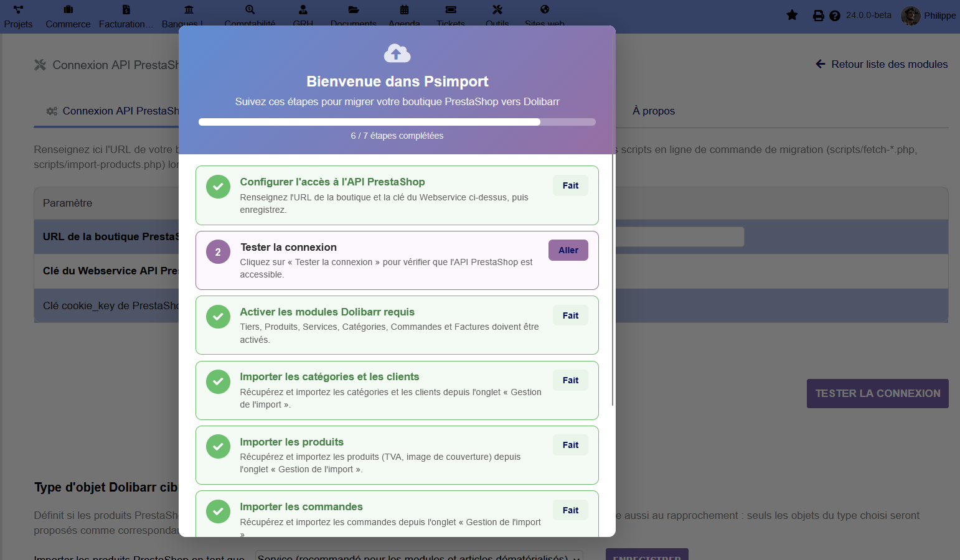Click the green check beside Configurer l'accès

(218, 187)
